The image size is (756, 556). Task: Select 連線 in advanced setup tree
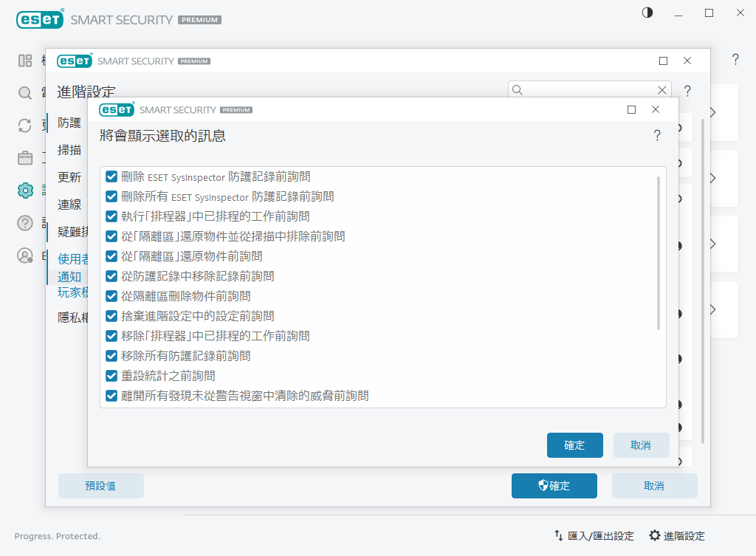pos(69,205)
